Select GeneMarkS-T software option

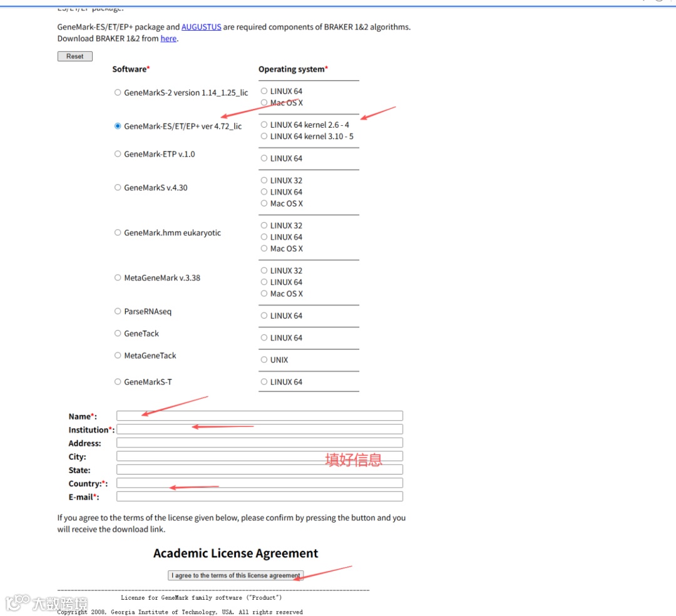click(x=117, y=381)
